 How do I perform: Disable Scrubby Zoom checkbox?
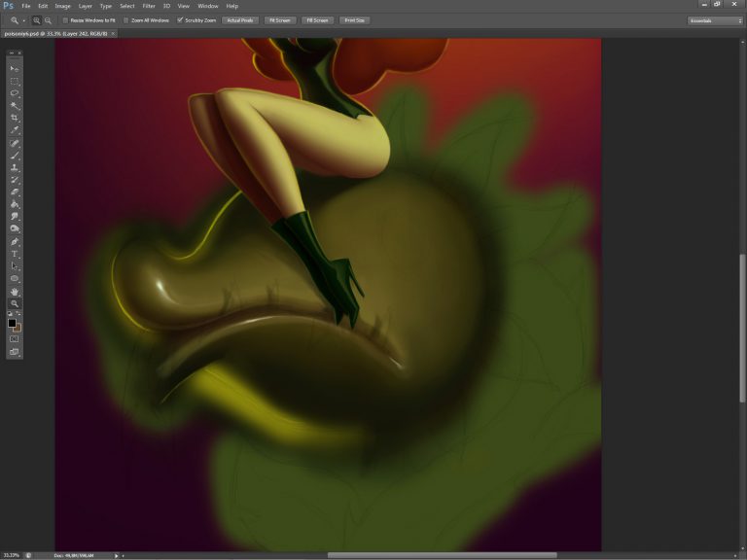click(180, 20)
